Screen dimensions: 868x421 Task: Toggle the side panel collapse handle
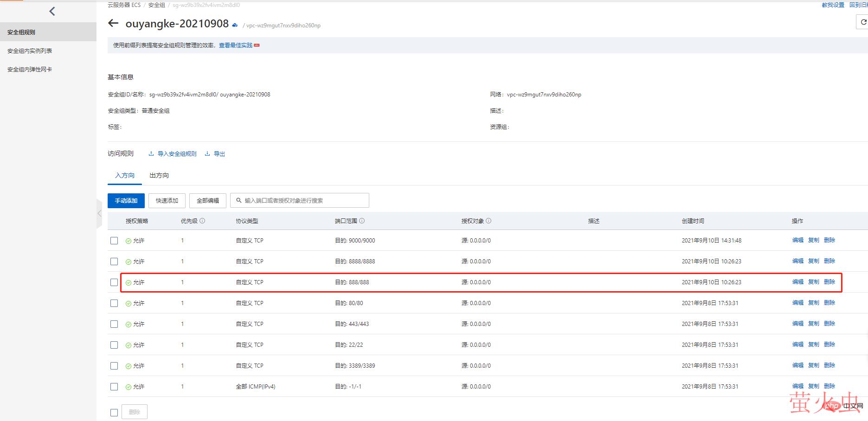pos(99,213)
